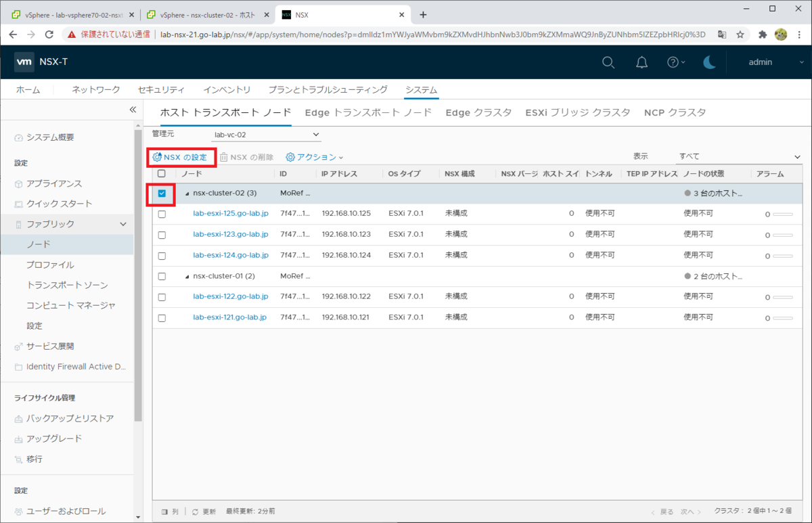Open the 表示 すべて filter dropdown
The image size is (812, 523).
pos(740,156)
